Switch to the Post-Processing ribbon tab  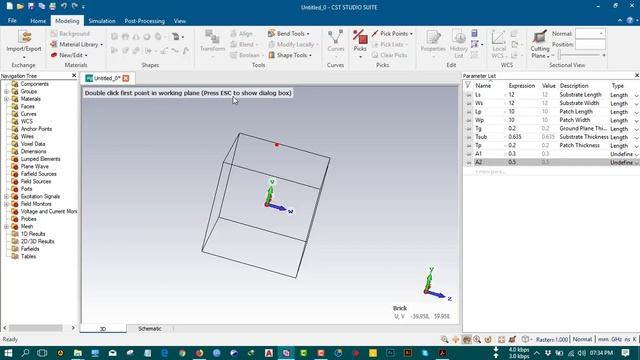[144, 21]
